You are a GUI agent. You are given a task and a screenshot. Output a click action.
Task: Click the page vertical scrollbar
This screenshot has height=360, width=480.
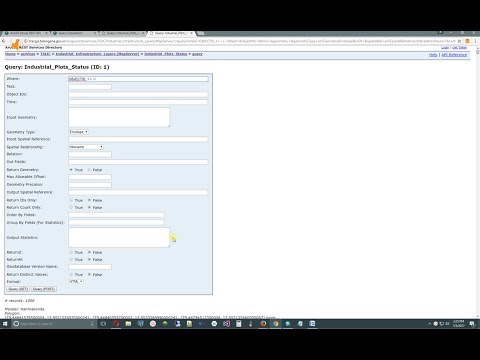478,182
